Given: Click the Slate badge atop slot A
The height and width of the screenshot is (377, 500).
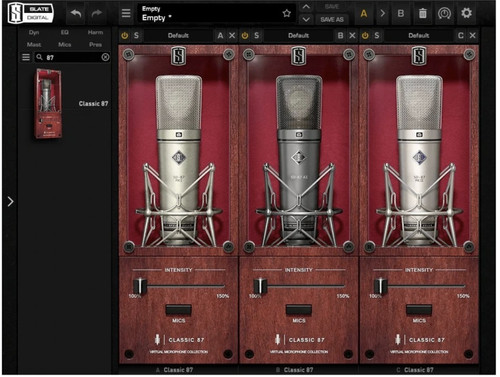Looking at the screenshot, I should click(179, 56).
